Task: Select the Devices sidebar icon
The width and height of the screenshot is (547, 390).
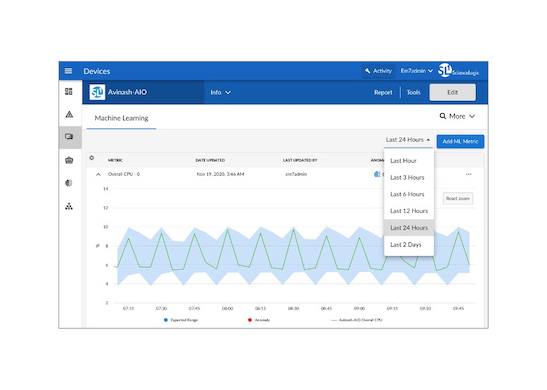Action: coord(69,137)
